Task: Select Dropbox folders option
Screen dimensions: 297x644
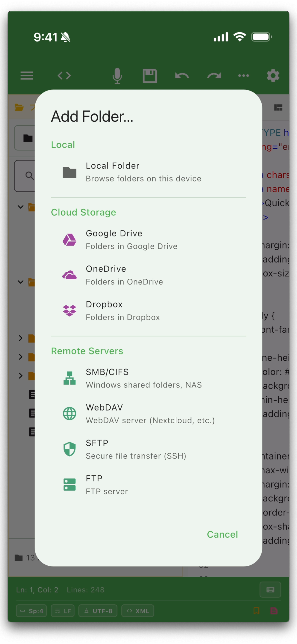Action: point(148,311)
